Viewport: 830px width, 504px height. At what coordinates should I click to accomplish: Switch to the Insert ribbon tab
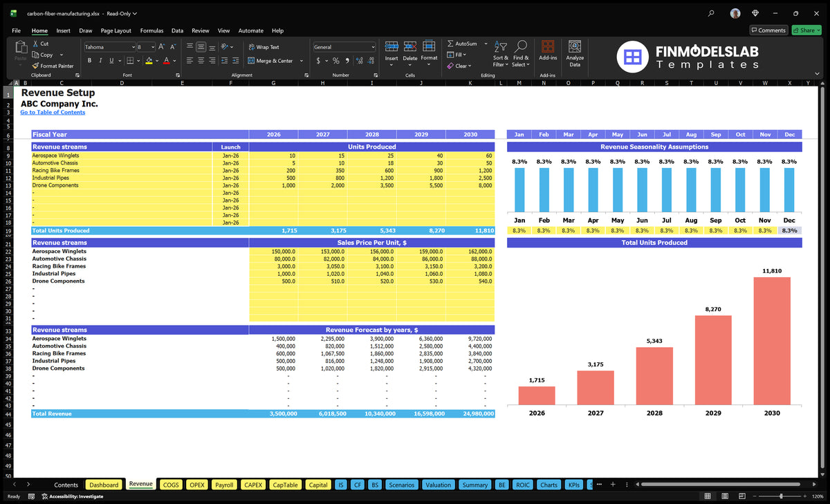63,30
